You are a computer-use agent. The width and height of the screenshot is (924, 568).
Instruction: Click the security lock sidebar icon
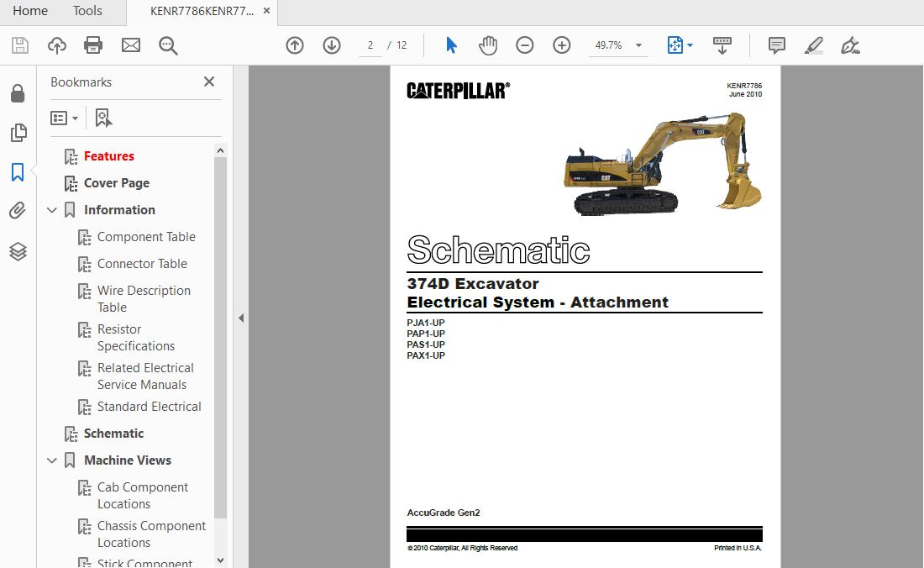18,93
